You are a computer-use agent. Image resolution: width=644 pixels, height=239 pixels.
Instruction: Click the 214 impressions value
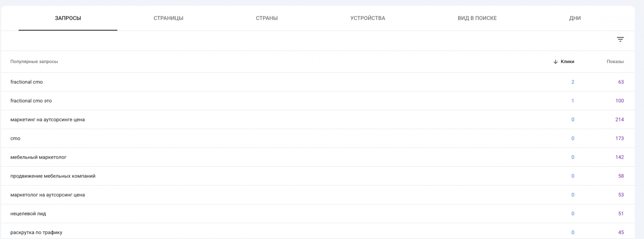[x=619, y=120]
